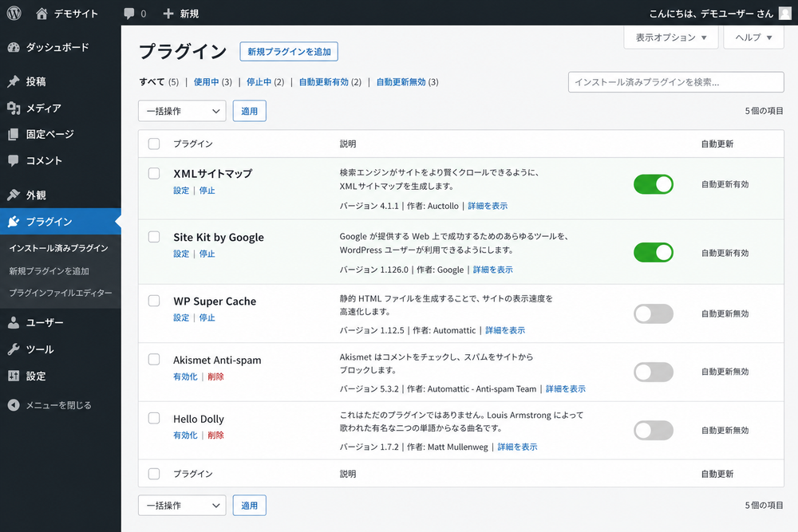The height and width of the screenshot is (532, 798).
Task: Click the ユーザー person icon
Action: click(x=14, y=322)
